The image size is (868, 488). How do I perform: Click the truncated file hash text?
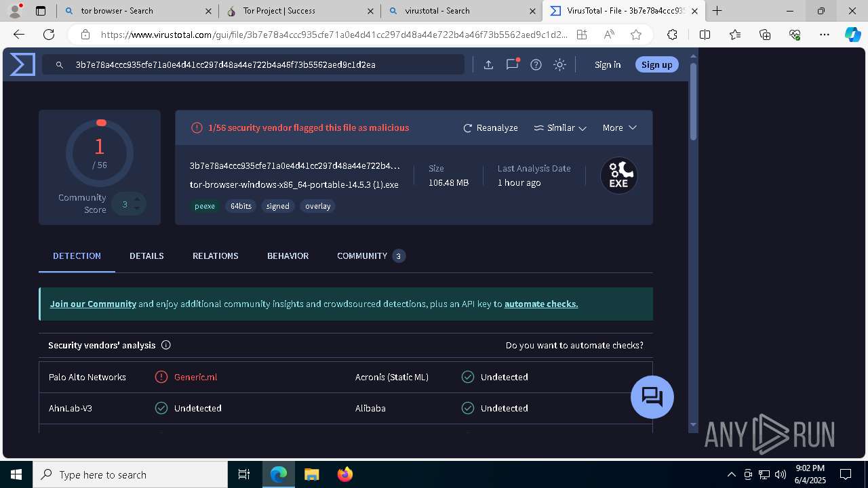(295, 165)
